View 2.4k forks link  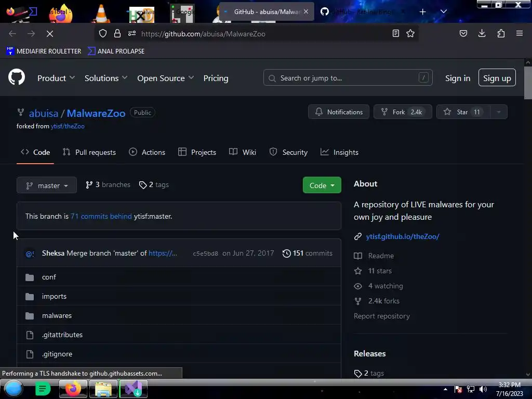[377, 301]
